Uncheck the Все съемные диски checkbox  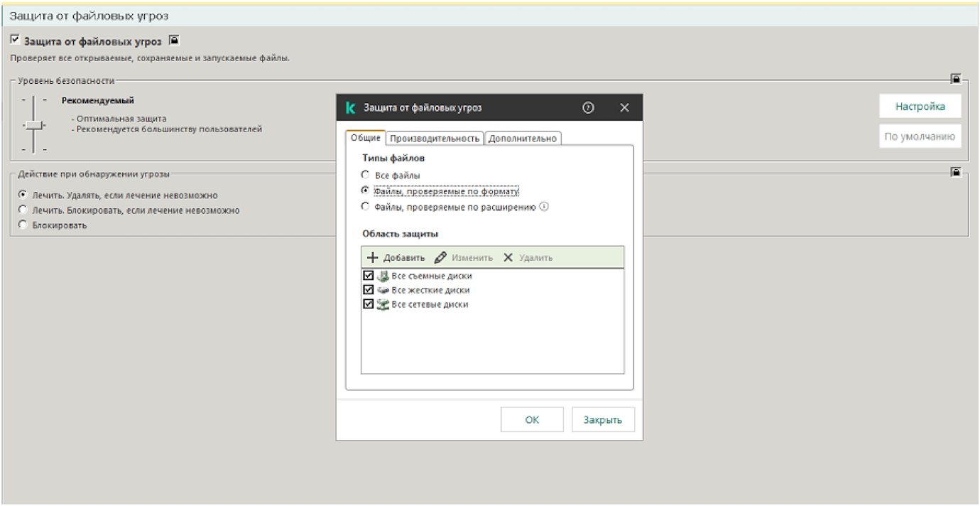368,276
